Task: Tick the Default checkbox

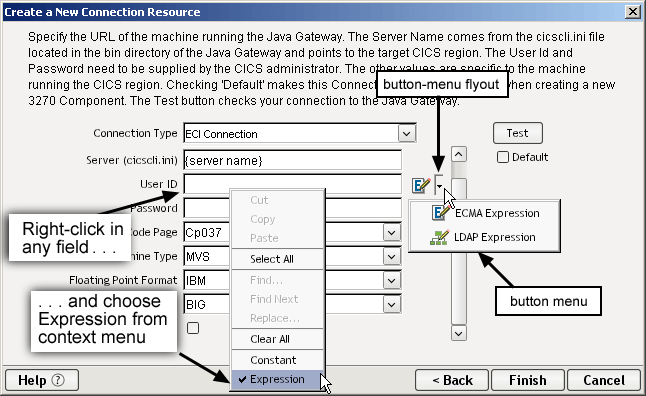Action: (503, 157)
